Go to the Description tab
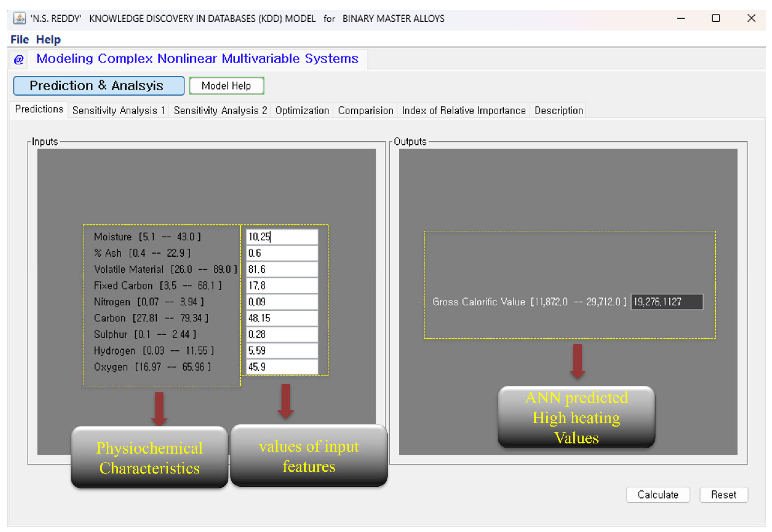Viewport: 772px width, 532px height. (558, 110)
